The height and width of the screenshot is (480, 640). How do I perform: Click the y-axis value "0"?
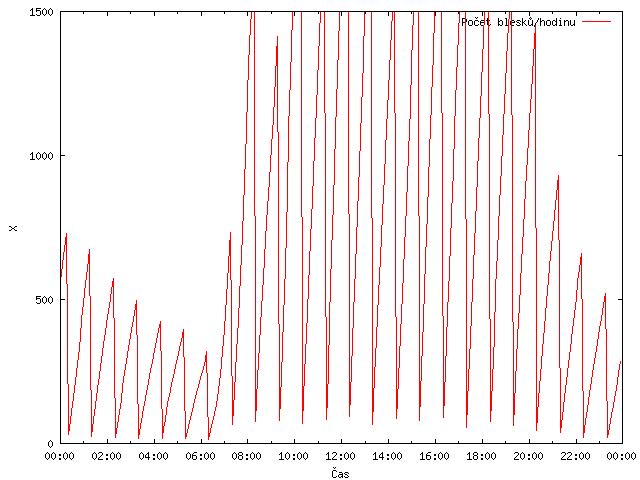[x=51, y=444]
